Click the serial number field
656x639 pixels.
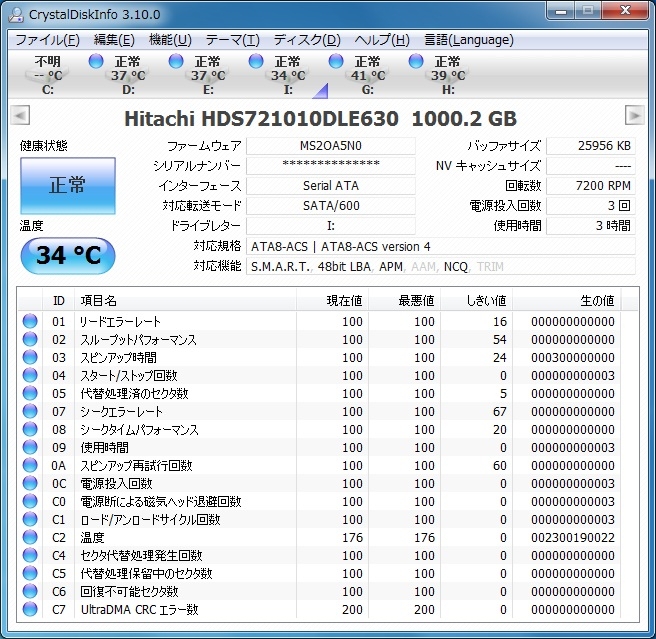coord(330,166)
